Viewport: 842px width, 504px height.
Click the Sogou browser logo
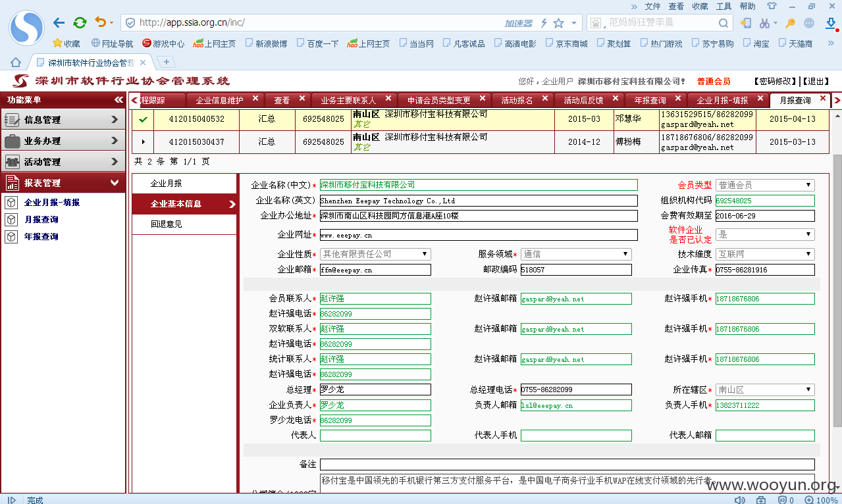pos(26,27)
